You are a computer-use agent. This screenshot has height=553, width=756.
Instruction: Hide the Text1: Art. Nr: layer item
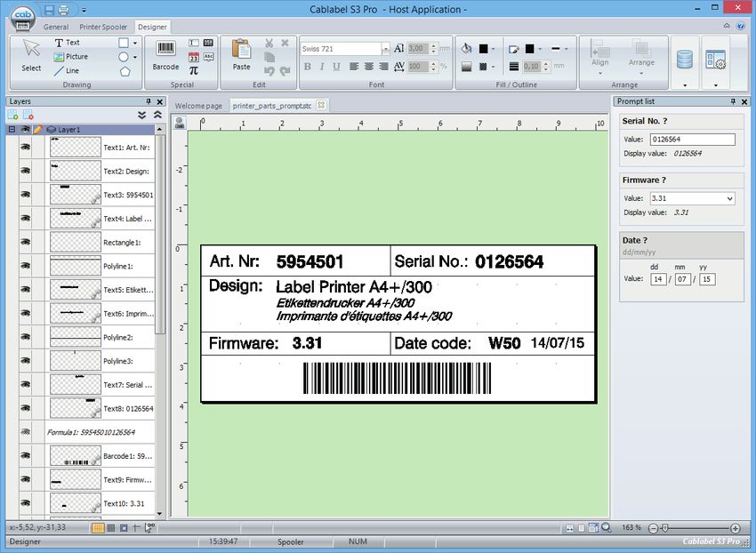click(x=25, y=147)
